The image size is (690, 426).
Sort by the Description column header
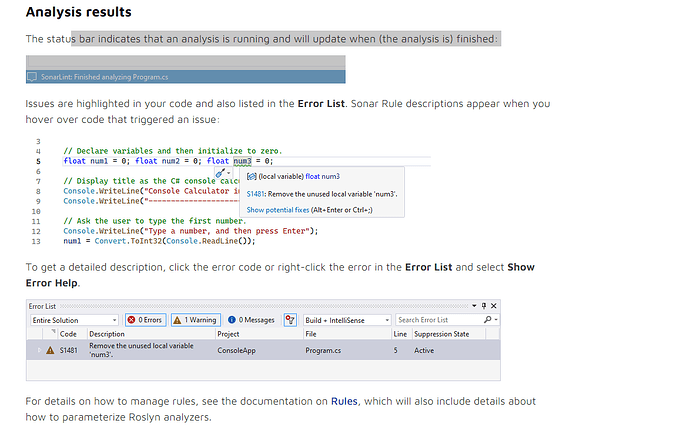pyautogui.click(x=107, y=334)
